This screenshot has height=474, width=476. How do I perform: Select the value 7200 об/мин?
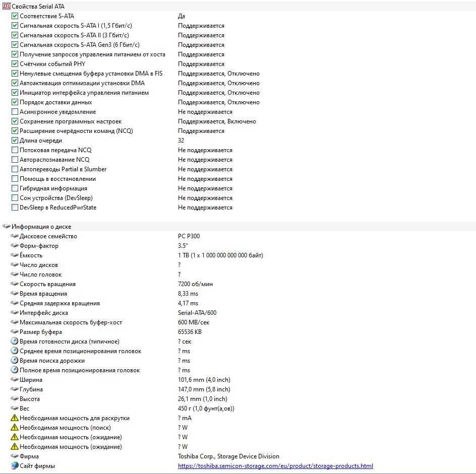click(x=195, y=284)
